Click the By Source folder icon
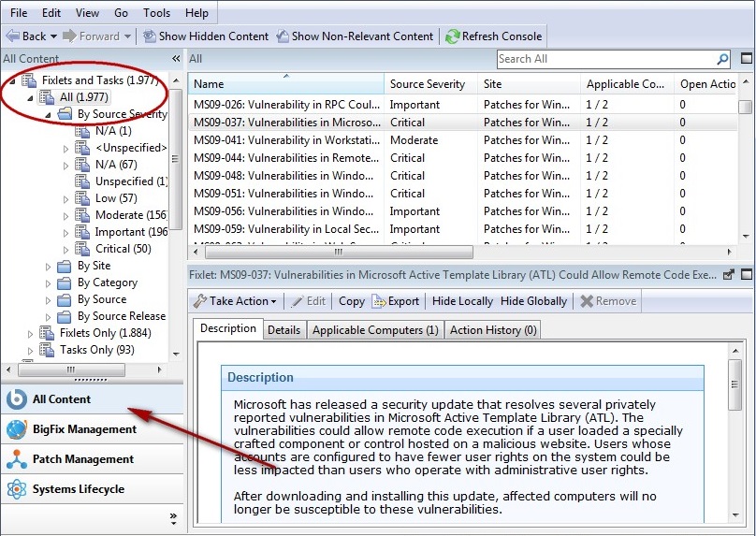The height and width of the screenshot is (536, 756). (x=65, y=300)
